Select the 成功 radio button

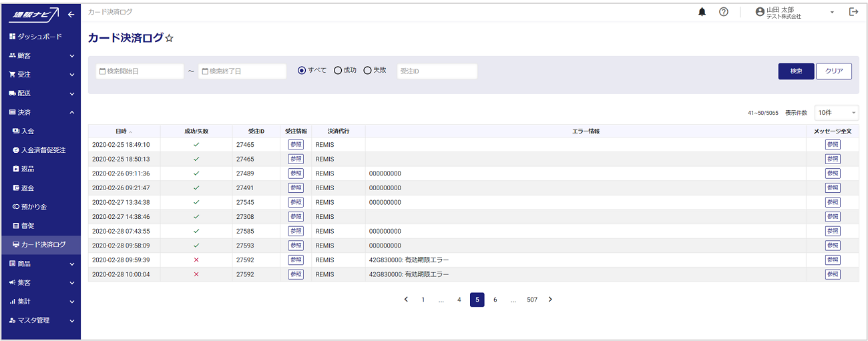coord(338,70)
